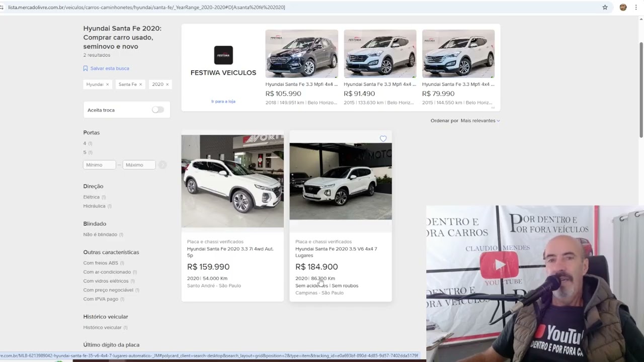
Task: Open the R$ 91.490 Santa Fe thumbnail
Action: tap(380, 53)
